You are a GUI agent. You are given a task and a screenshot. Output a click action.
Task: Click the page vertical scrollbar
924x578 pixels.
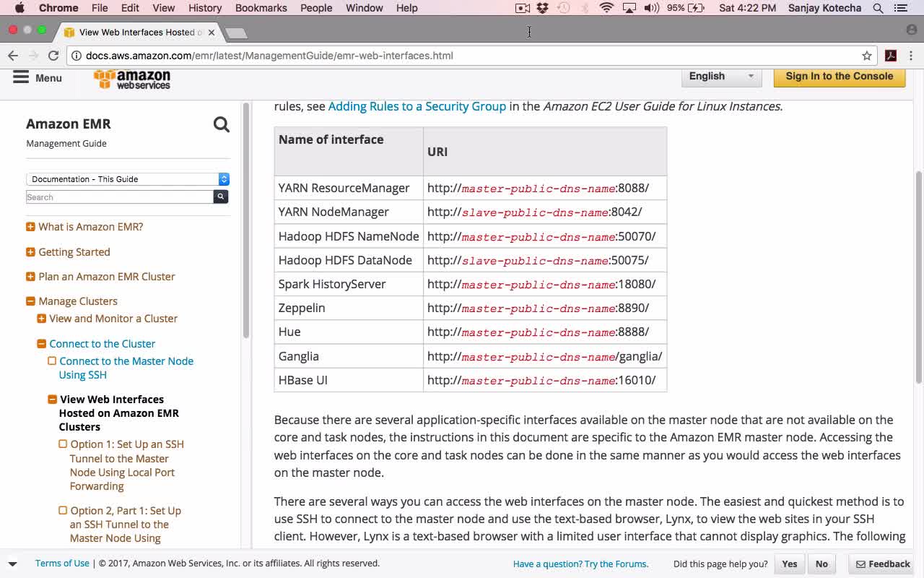[x=918, y=277]
